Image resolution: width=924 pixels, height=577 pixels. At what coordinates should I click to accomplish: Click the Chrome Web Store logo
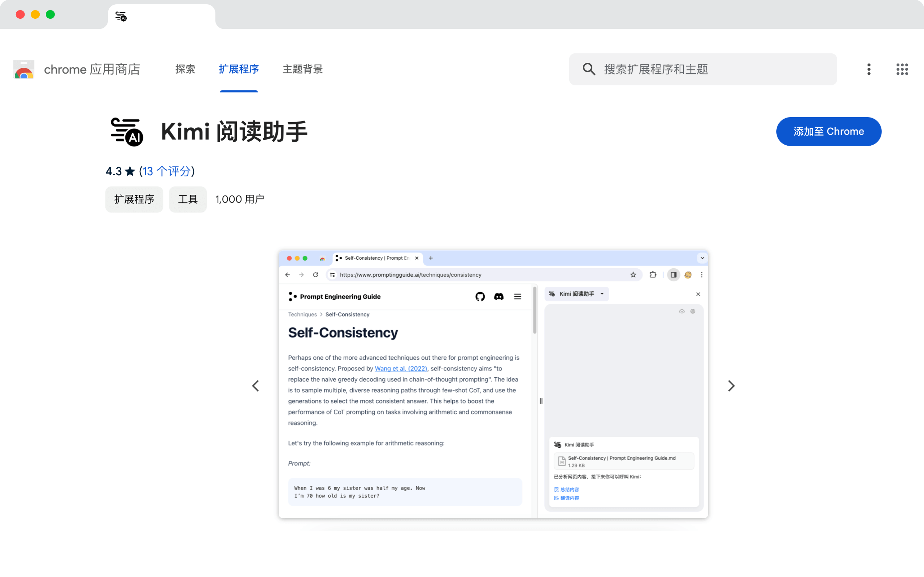24,69
